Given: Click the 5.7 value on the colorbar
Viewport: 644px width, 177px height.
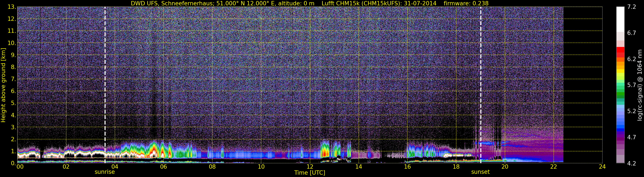Looking at the screenshot, I should [631, 85].
